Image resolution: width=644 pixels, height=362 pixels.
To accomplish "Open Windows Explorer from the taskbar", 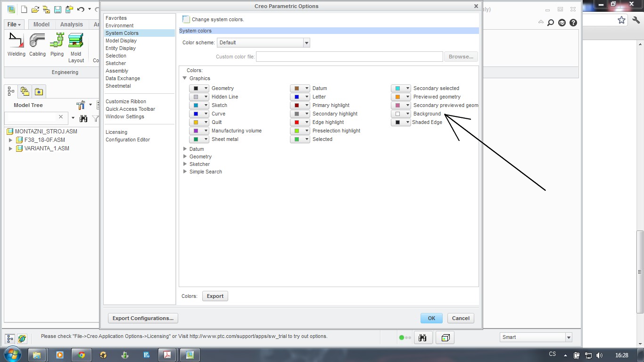I will click(37, 355).
